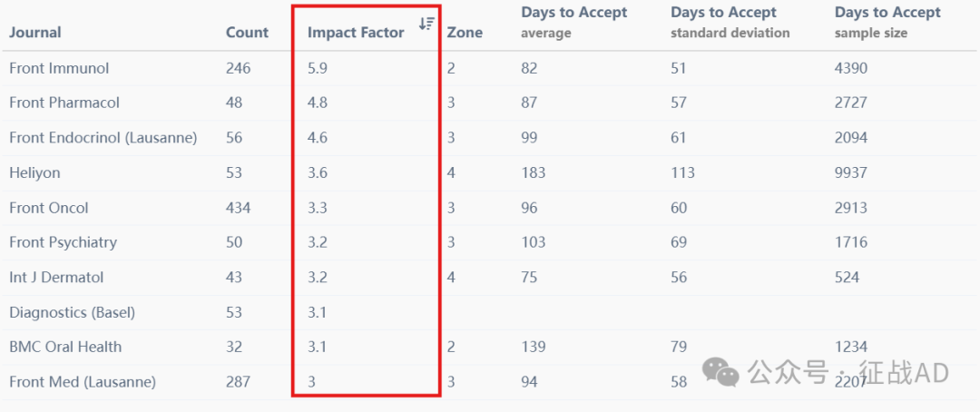Sort table by Zone column header
980x412 pixels.
(x=465, y=33)
